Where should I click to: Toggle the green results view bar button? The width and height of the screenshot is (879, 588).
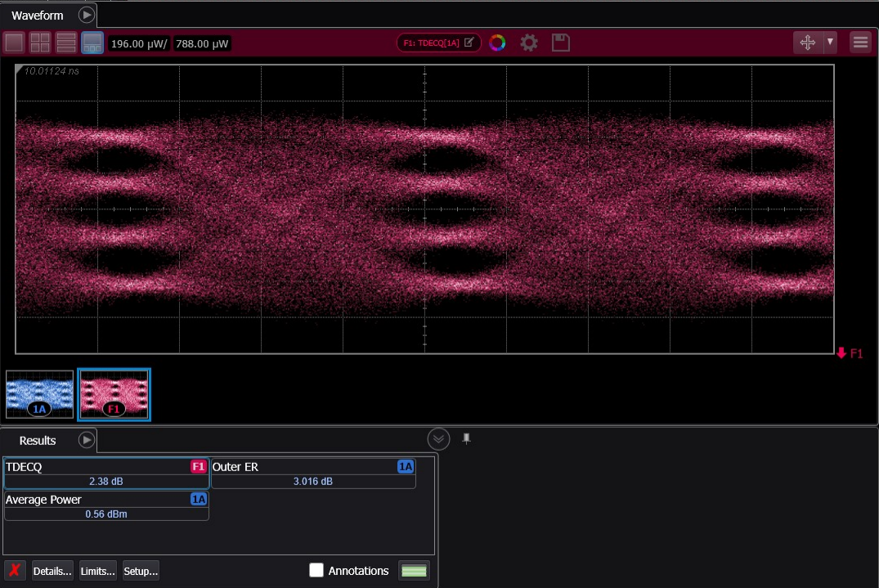coord(415,571)
